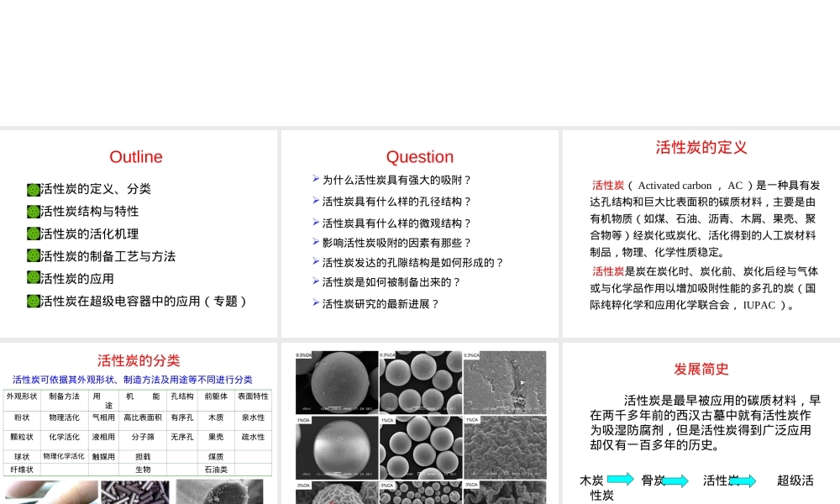The height and width of the screenshot is (504, 840).
Task: Click the SEM image labeled 0.3%OA
Action: [337, 382]
